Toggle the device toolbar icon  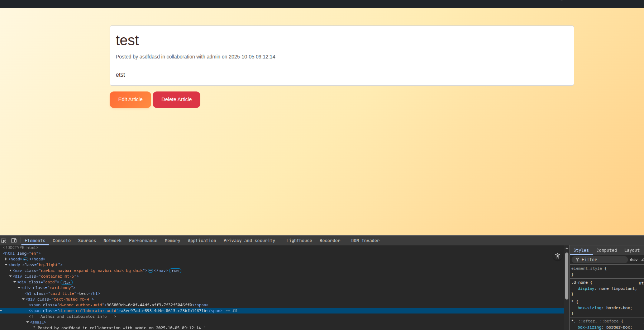click(14, 240)
